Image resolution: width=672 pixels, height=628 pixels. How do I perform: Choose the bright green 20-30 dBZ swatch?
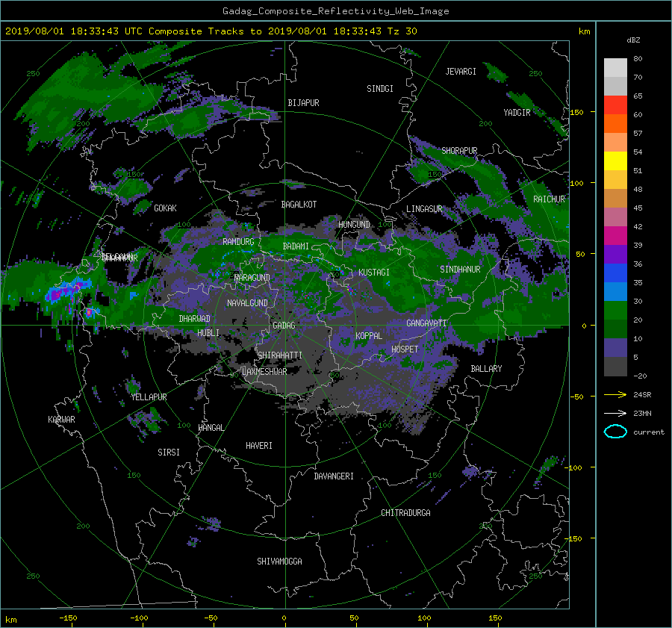click(615, 310)
